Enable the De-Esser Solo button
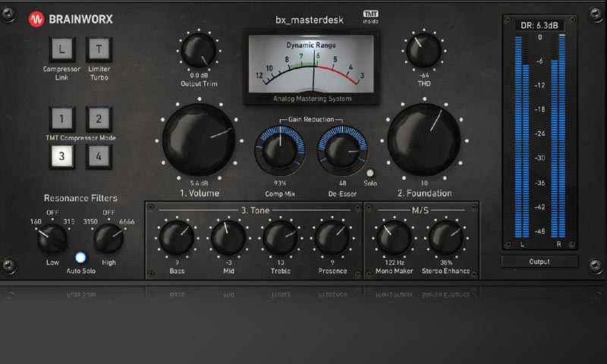 tap(370, 173)
